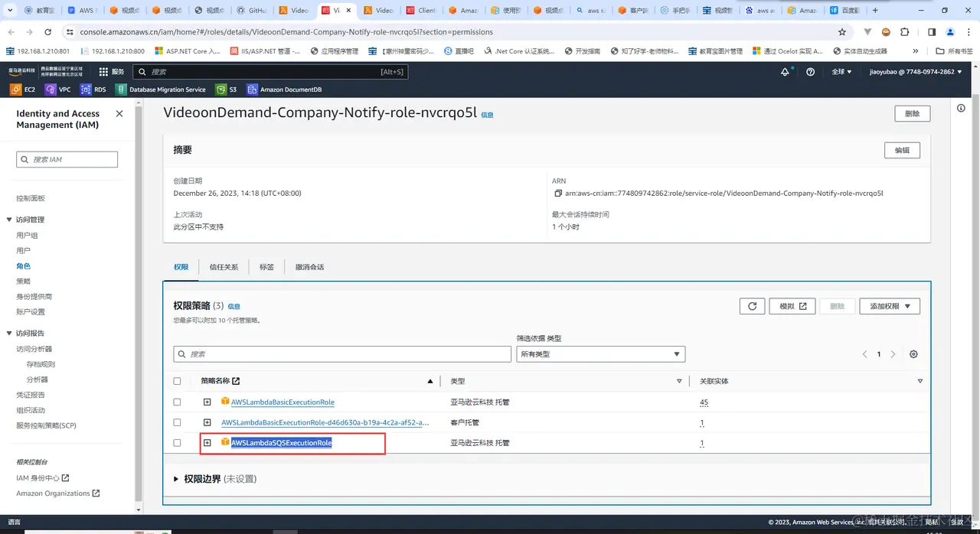
Task: Click the policy 搜索 filter field
Action: [342, 354]
